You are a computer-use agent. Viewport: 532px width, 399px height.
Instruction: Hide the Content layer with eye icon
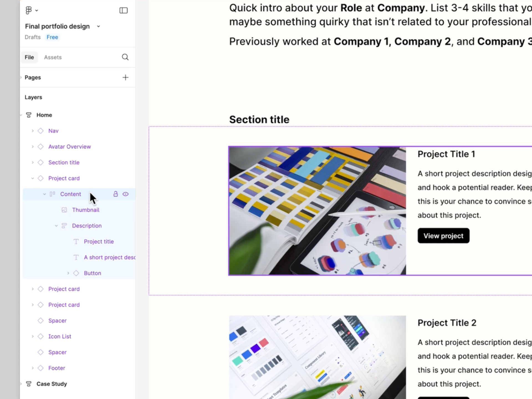(126, 194)
